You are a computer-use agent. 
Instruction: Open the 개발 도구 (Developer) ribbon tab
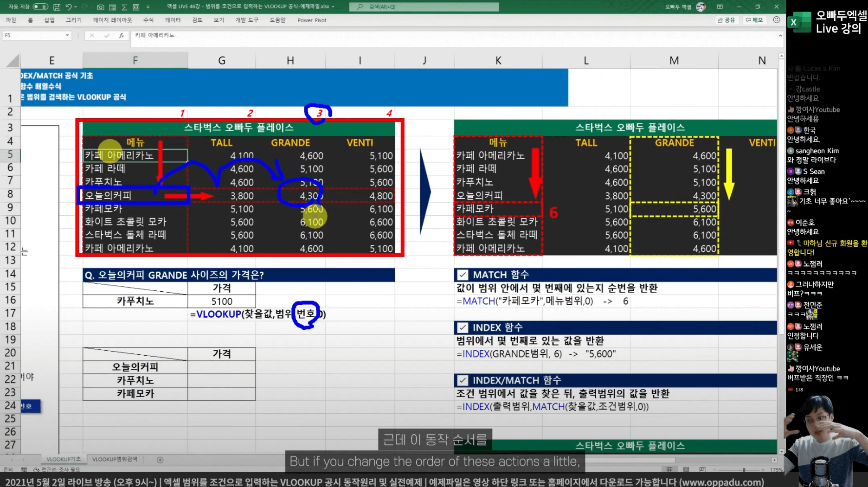[247, 20]
